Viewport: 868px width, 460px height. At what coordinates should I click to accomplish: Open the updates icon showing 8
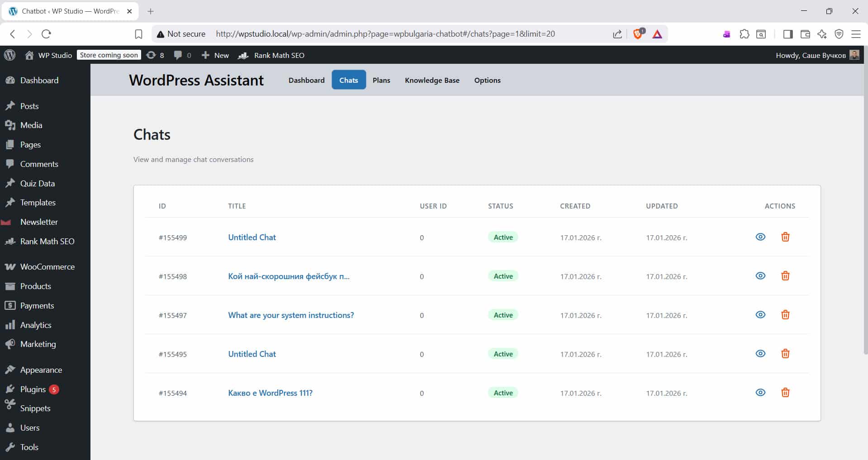tap(155, 55)
